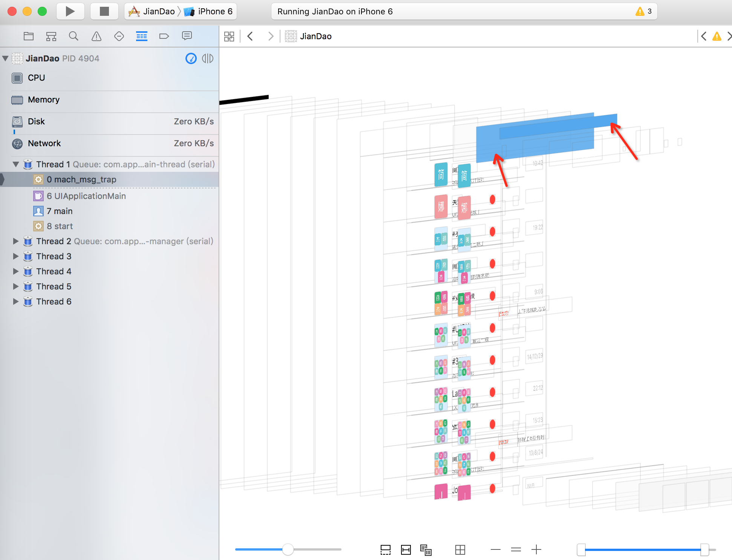Screen dimensions: 732x560
Task: Open the related items grid menu
Action: point(229,36)
